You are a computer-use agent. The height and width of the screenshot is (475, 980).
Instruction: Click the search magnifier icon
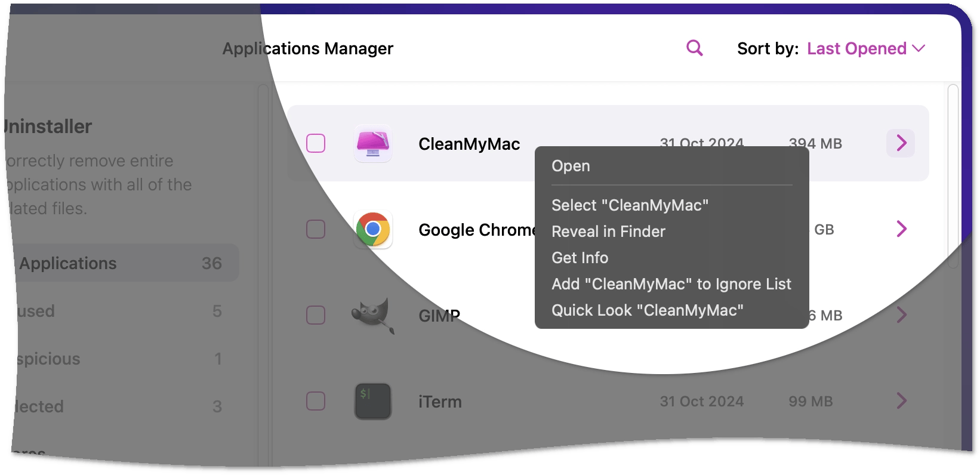[695, 48]
